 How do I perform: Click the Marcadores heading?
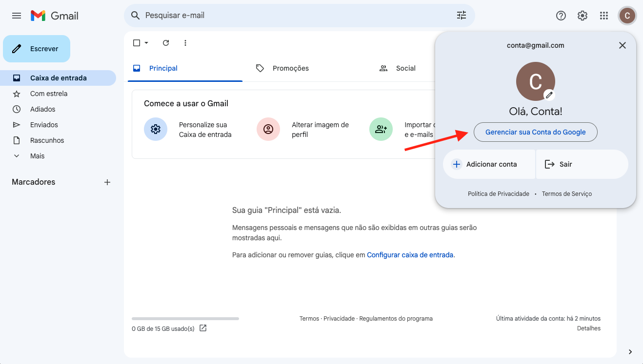34,182
